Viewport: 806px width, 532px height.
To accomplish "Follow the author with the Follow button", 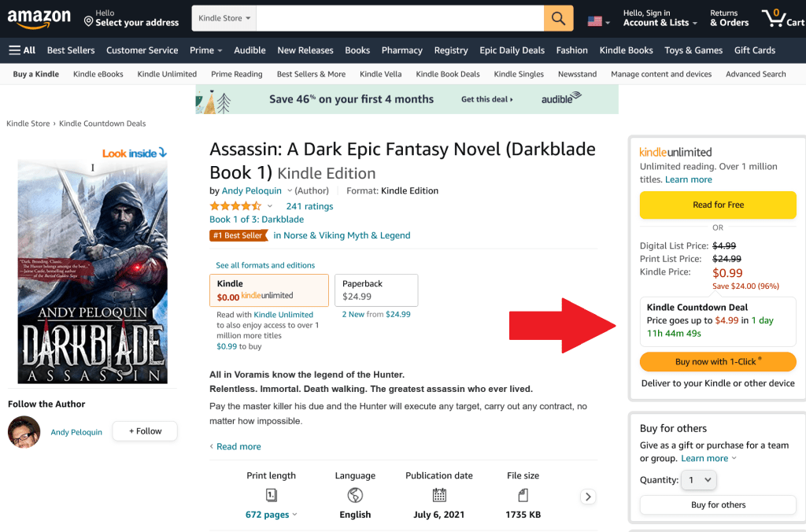I will point(144,431).
